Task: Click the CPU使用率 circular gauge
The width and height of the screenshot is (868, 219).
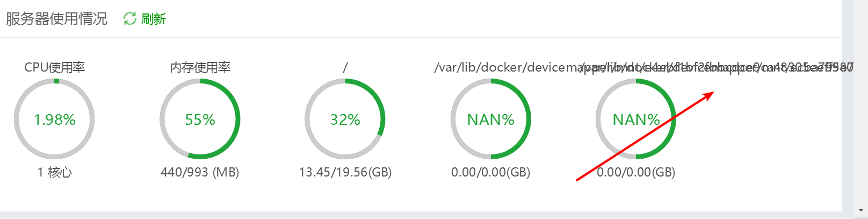Action: 54,119
